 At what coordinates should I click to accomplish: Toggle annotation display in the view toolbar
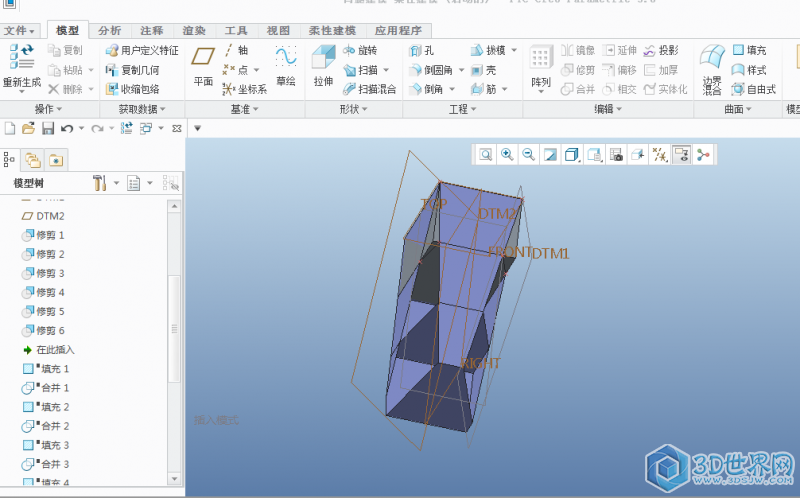[x=682, y=154]
